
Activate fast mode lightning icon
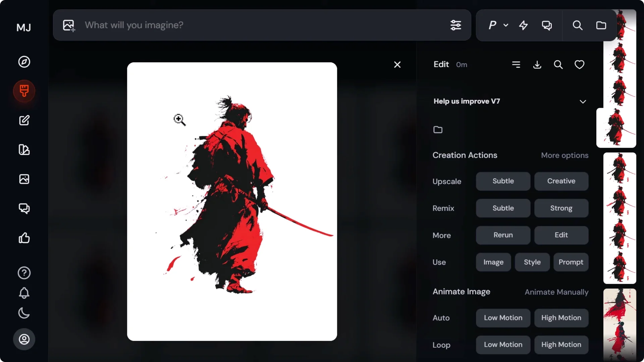(524, 25)
